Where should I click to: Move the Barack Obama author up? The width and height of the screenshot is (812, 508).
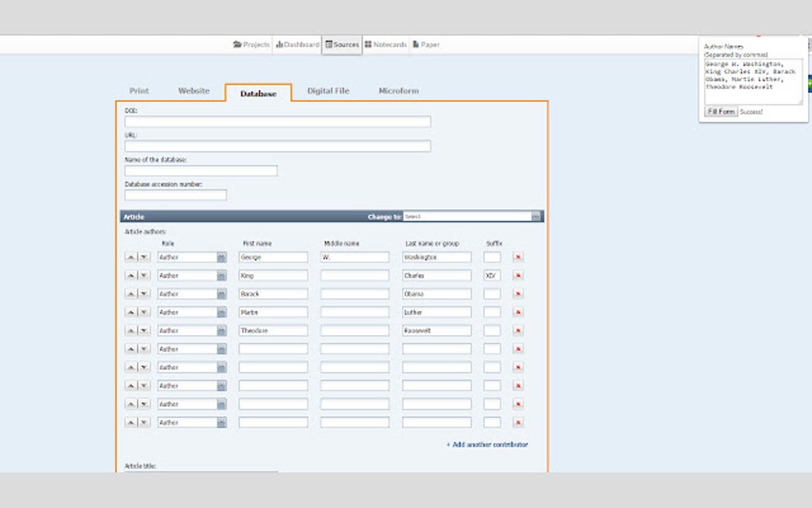pos(130,293)
